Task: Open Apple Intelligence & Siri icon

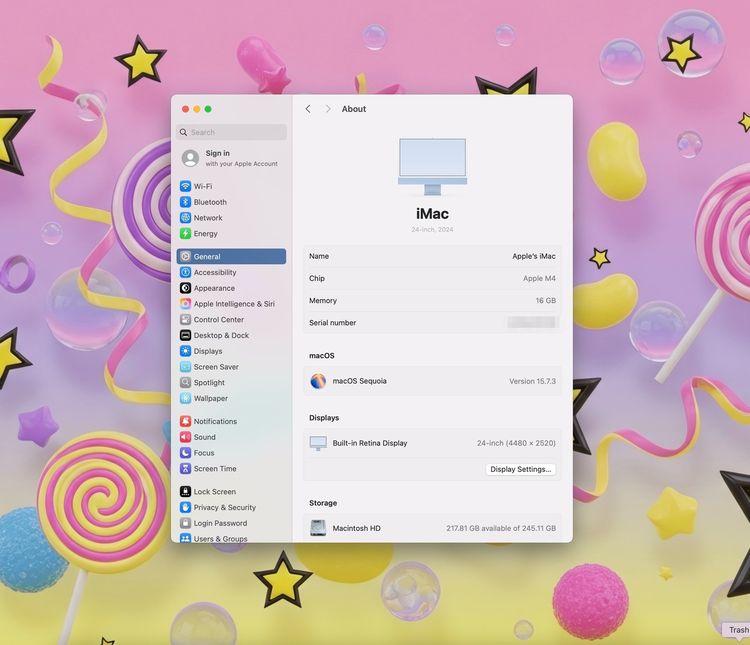Action: (x=186, y=304)
